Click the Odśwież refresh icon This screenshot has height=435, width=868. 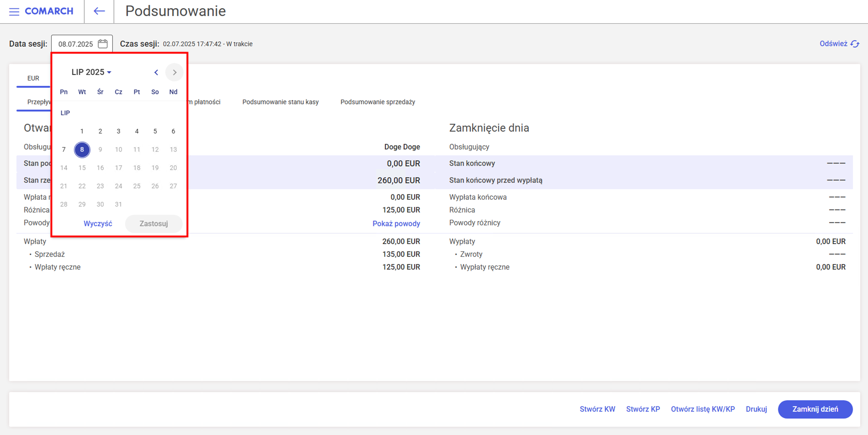[855, 44]
